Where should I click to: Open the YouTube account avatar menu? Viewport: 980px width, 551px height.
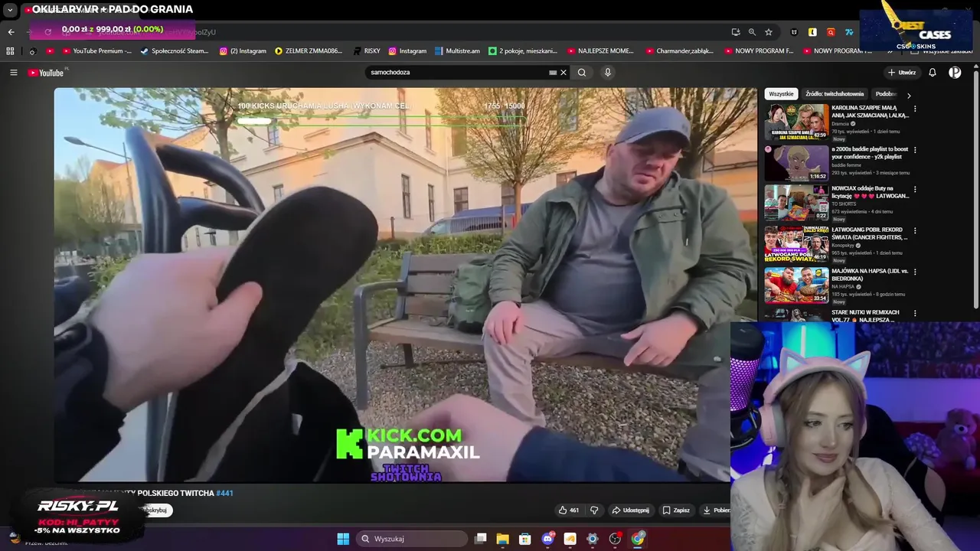(955, 73)
